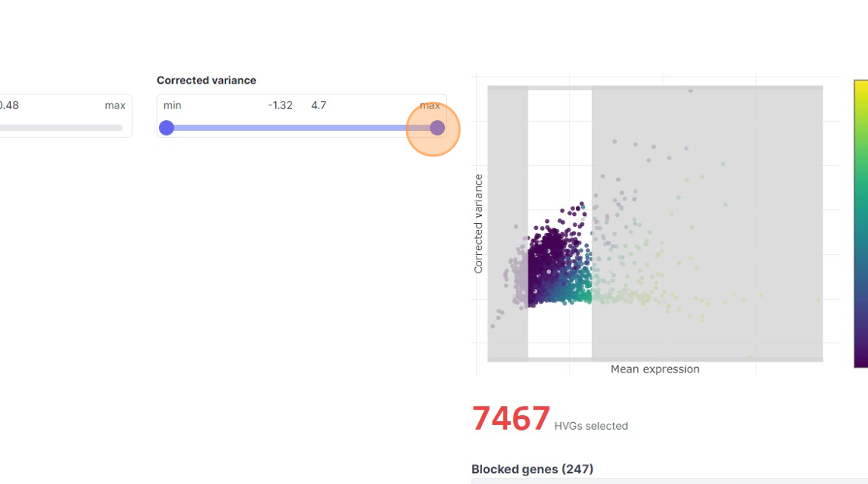The height and width of the screenshot is (484, 868).
Task: Click the -1.32 lower bound value
Action: pyautogui.click(x=281, y=105)
